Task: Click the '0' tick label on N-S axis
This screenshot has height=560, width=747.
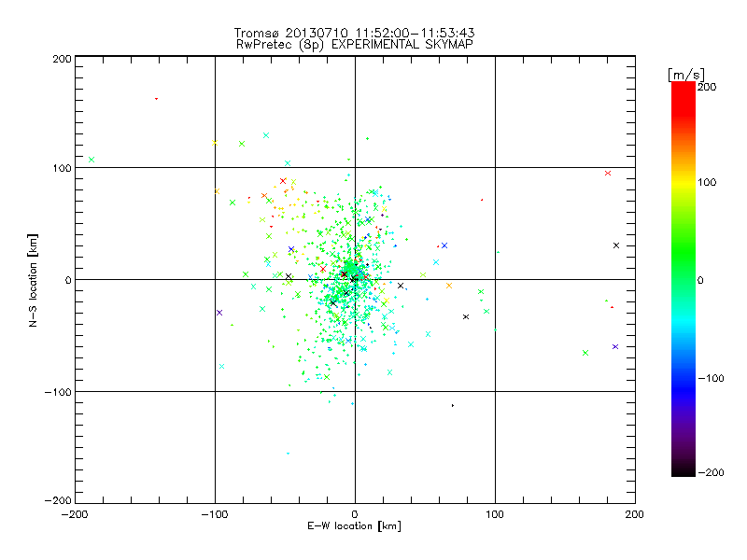Action: (68, 280)
